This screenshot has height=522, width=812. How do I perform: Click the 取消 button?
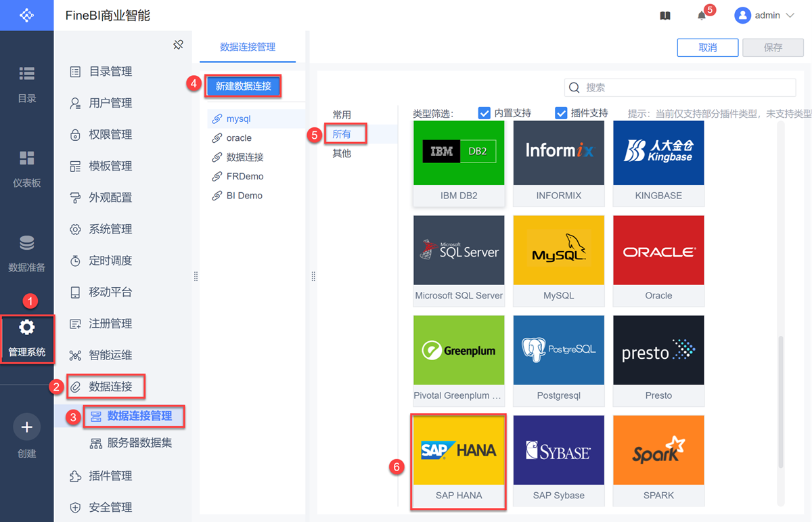coord(708,47)
